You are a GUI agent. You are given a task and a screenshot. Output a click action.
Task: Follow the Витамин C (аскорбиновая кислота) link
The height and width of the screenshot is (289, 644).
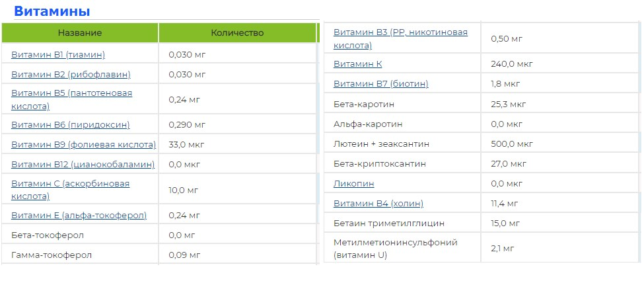click(70, 183)
